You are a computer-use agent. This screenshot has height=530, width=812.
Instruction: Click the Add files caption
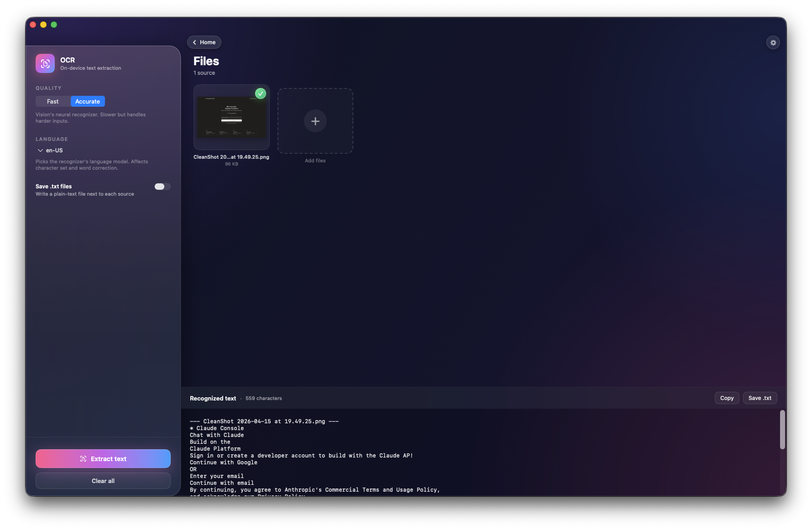[315, 161]
